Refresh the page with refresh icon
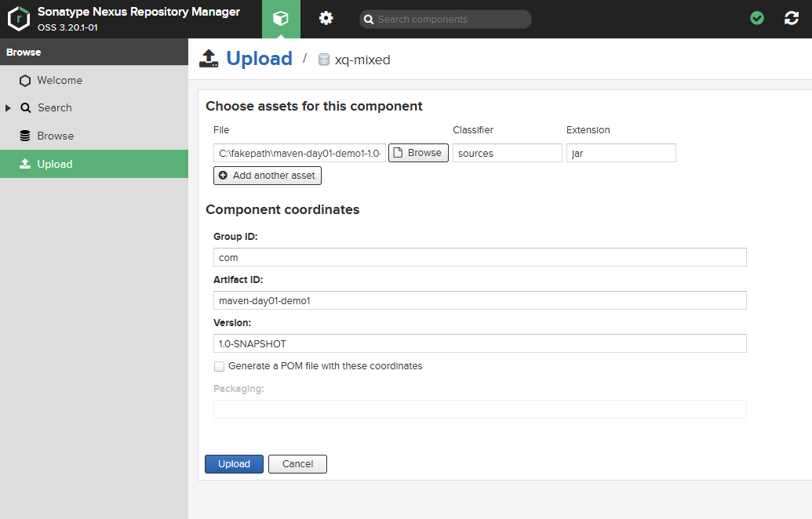812x519 pixels. point(792,19)
